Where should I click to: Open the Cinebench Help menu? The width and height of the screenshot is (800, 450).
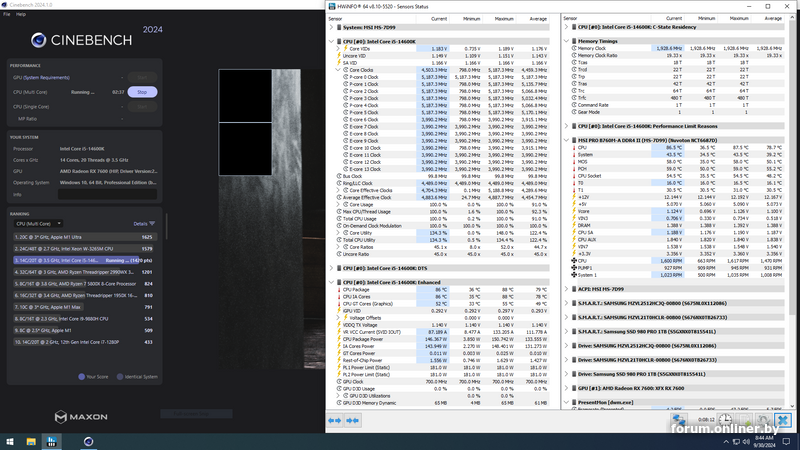coord(21,14)
